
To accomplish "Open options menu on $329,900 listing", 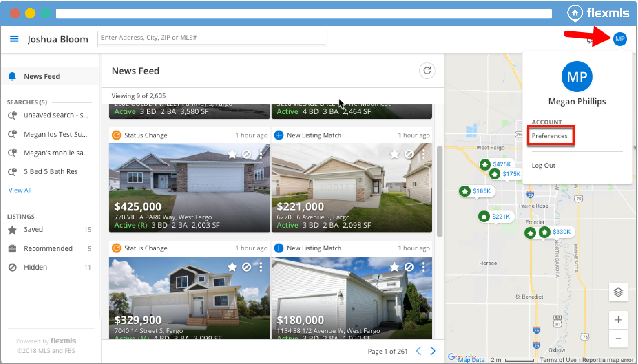I will (261, 267).
